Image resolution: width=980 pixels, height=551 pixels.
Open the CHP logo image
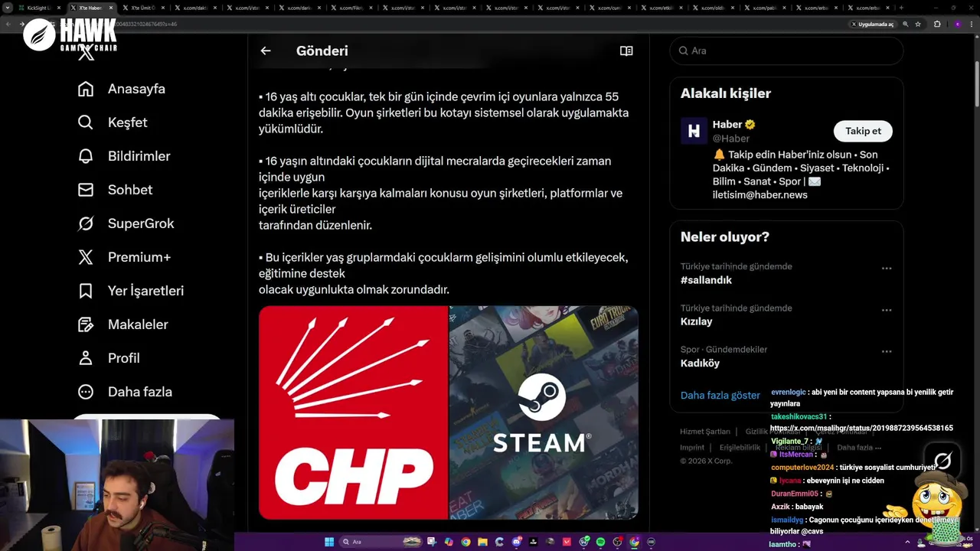pos(353,412)
